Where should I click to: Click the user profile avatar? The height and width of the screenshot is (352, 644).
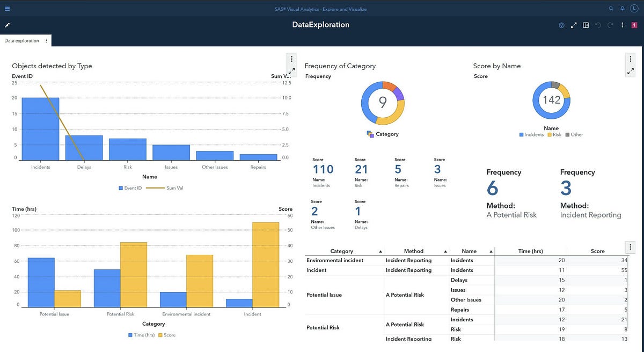pyautogui.click(x=634, y=9)
